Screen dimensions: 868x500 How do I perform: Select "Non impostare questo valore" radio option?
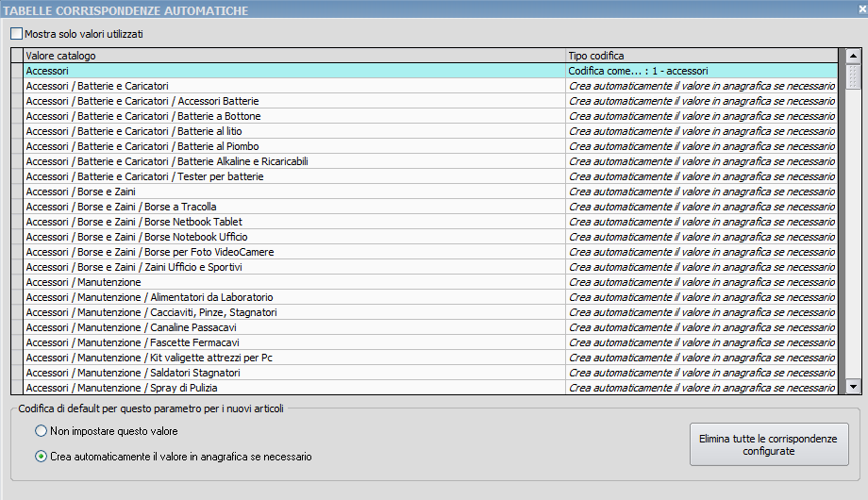coord(41,431)
